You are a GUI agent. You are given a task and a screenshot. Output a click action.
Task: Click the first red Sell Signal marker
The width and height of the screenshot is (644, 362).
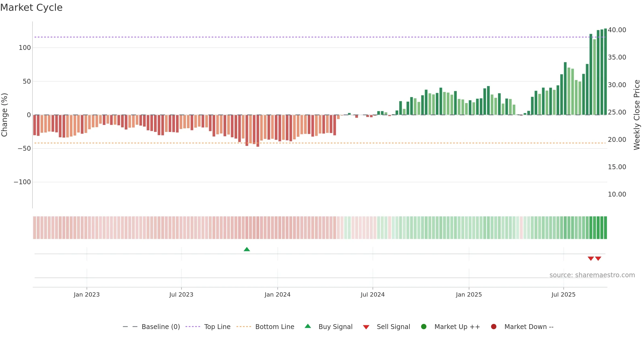(x=591, y=258)
